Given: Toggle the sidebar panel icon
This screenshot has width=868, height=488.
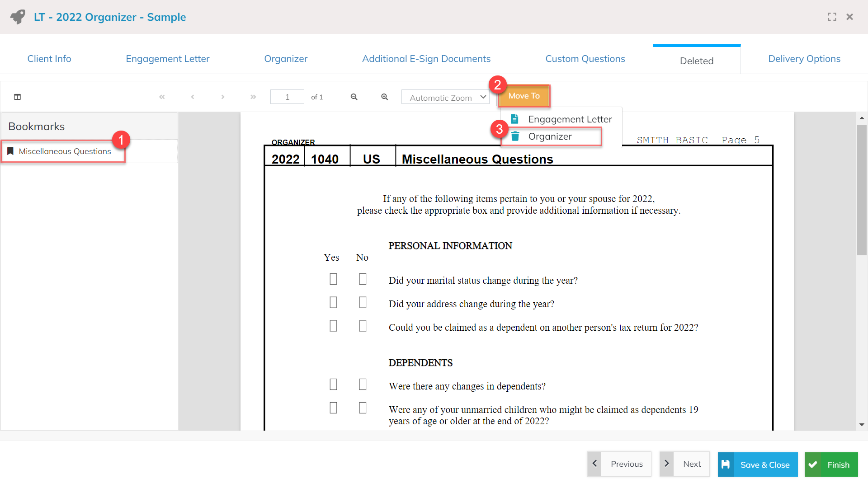Looking at the screenshot, I should (x=18, y=97).
